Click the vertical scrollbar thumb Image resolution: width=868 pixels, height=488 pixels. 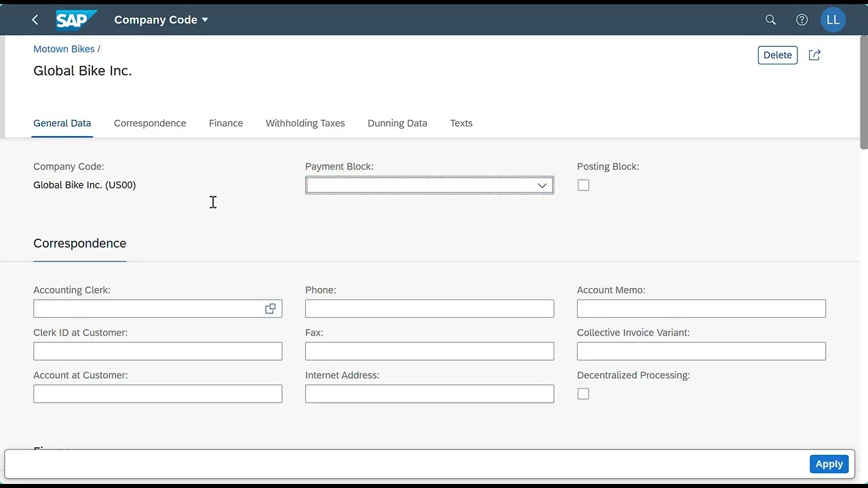point(864,92)
